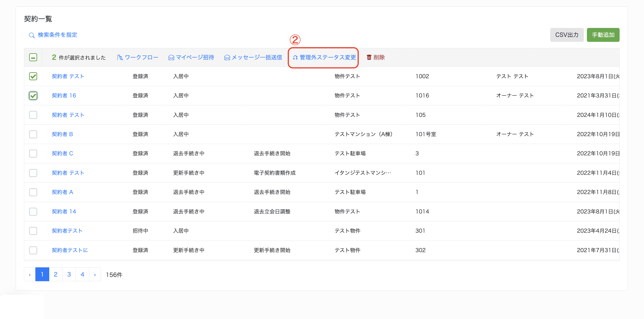This screenshot has height=319, width=644.
Task: Open contractor 契約者 テスト in room 105 row
Action: tap(68, 115)
